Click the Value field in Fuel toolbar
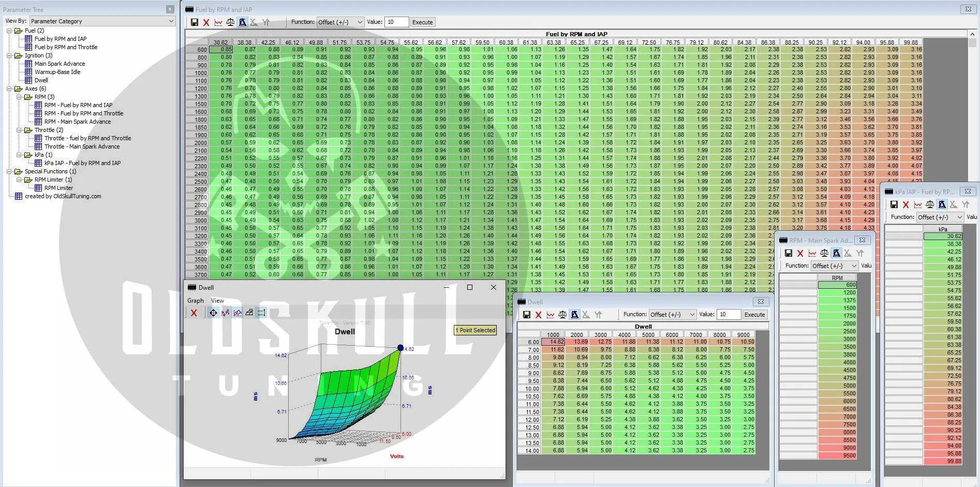The image size is (980, 487). coord(396,22)
